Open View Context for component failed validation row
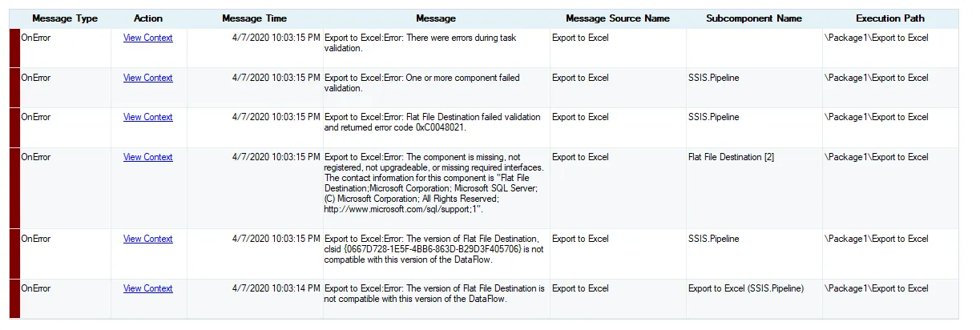The width and height of the screenshot is (980, 330). [147, 78]
